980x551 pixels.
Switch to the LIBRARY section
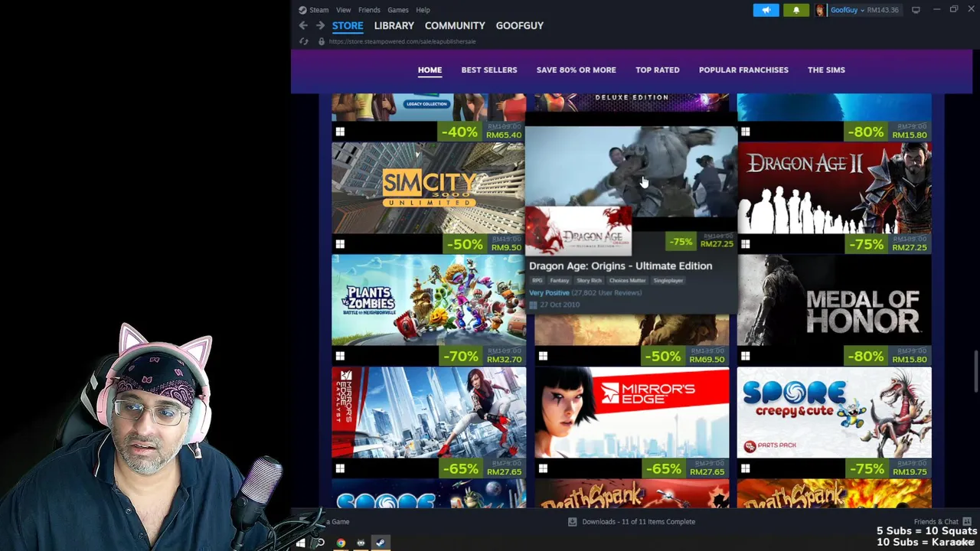point(394,25)
